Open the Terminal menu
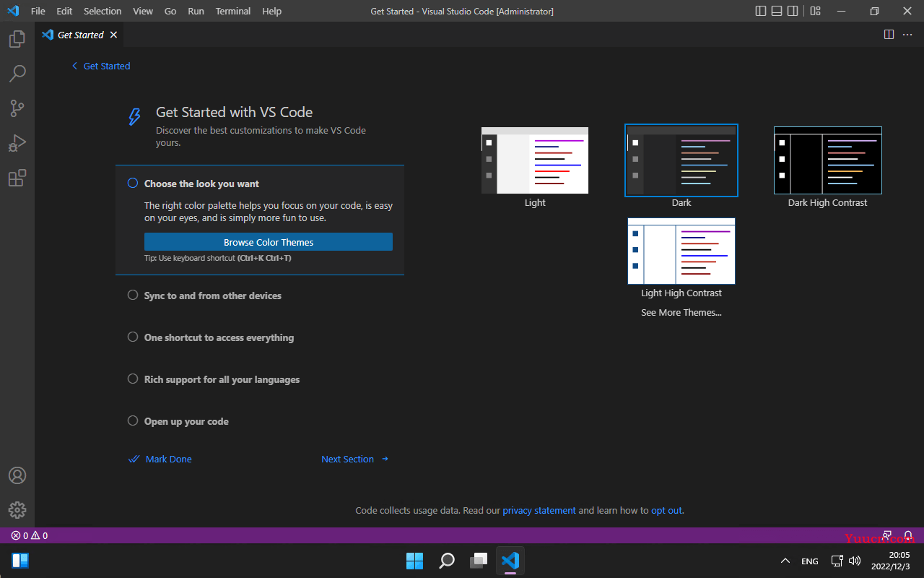 [x=233, y=11]
